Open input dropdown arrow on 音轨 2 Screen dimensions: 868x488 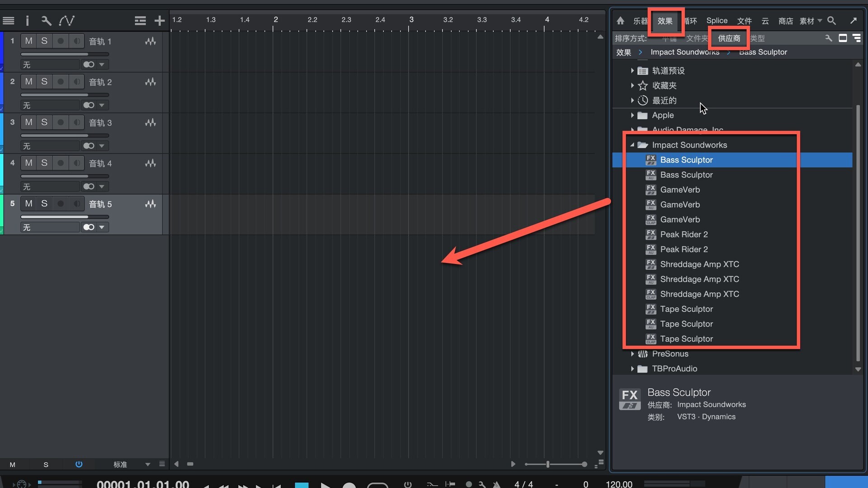coord(102,105)
